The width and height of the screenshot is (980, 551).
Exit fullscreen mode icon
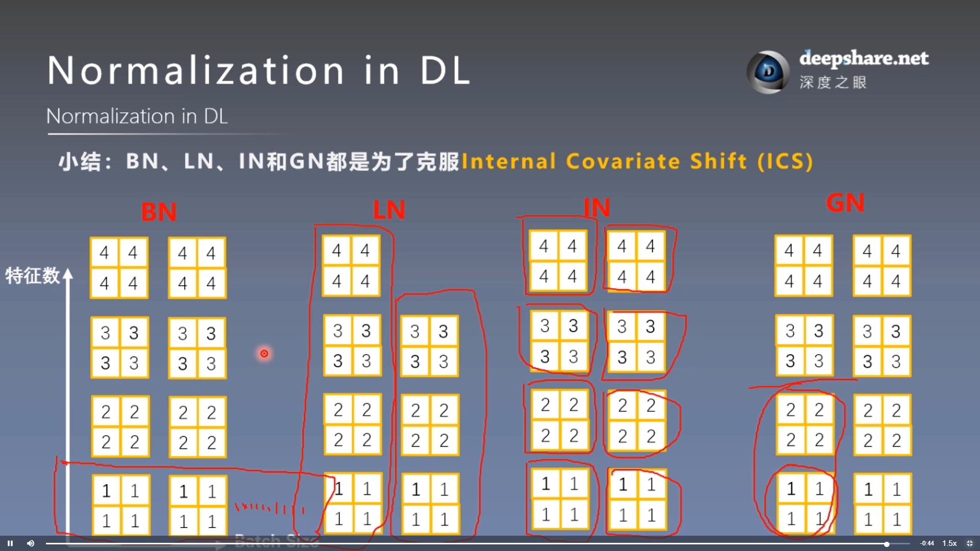[x=970, y=543]
